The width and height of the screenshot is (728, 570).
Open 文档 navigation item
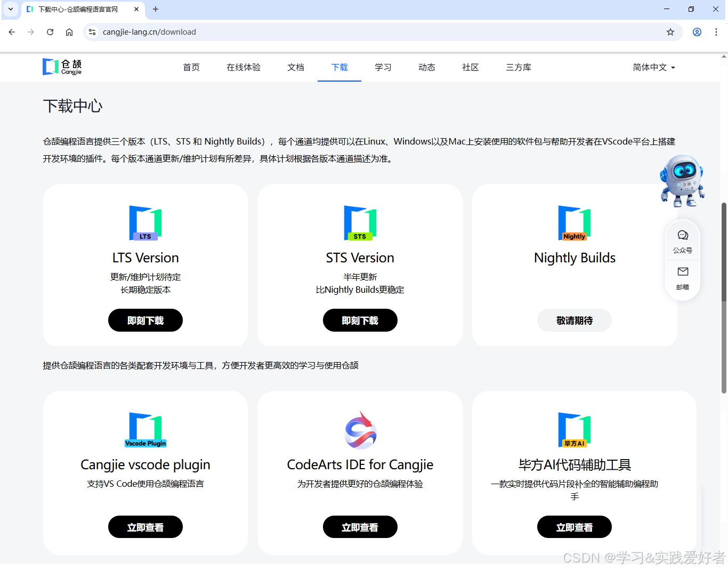[296, 67]
